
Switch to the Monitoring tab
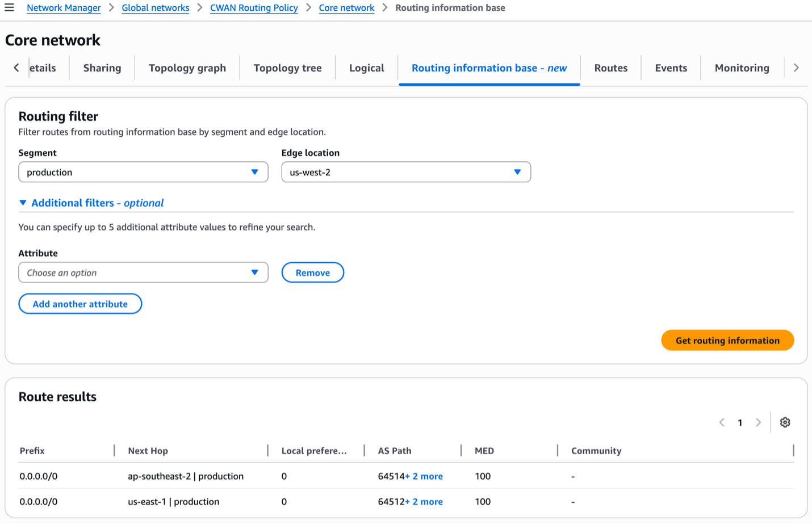click(x=742, y=68)
